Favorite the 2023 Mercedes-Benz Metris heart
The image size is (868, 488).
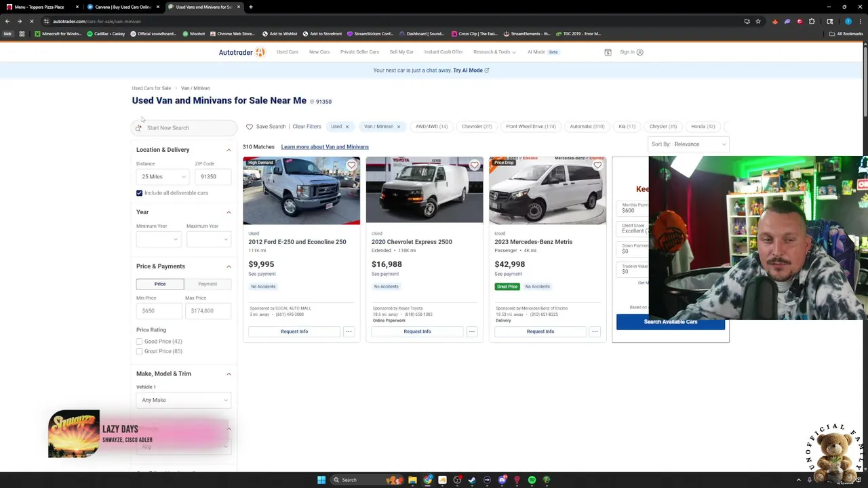point(597,165)
